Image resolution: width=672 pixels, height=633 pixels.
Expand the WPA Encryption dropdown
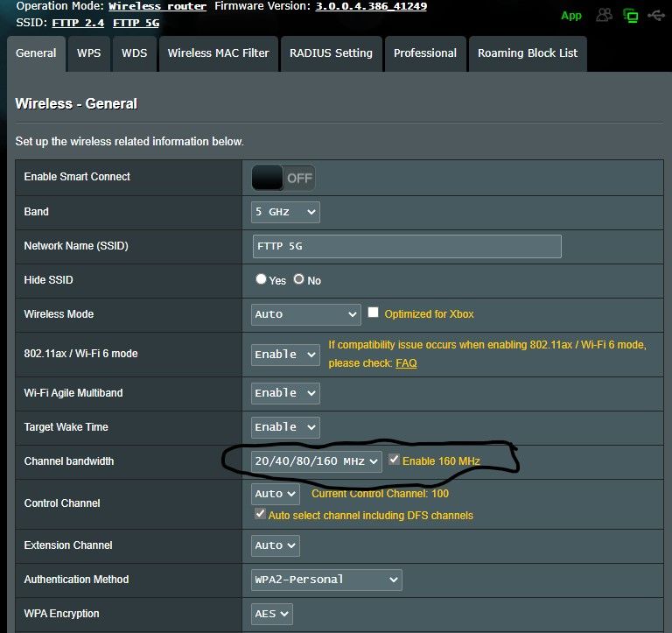tap(271, 614)
